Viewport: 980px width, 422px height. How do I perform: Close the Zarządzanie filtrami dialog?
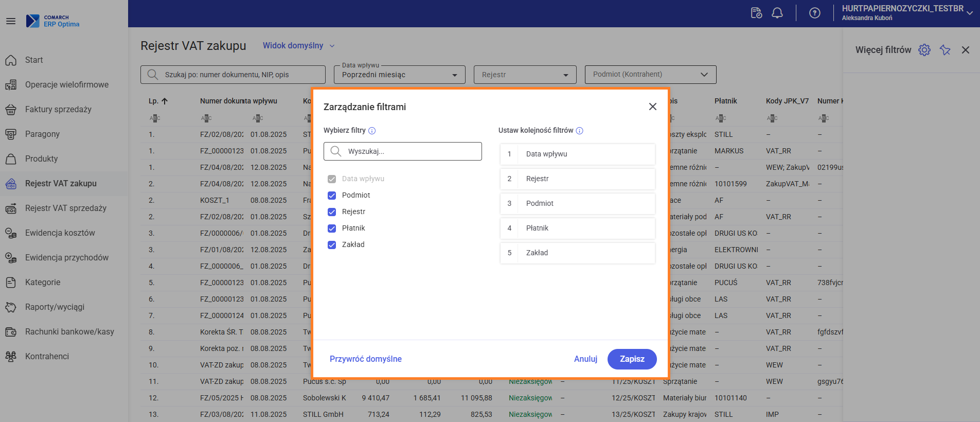point(653,107)
